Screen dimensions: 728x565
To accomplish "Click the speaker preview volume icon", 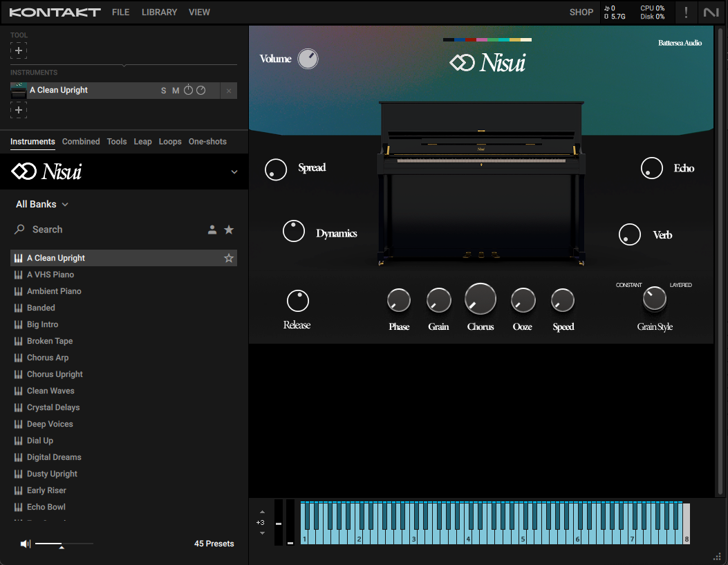I will (26, 544).
